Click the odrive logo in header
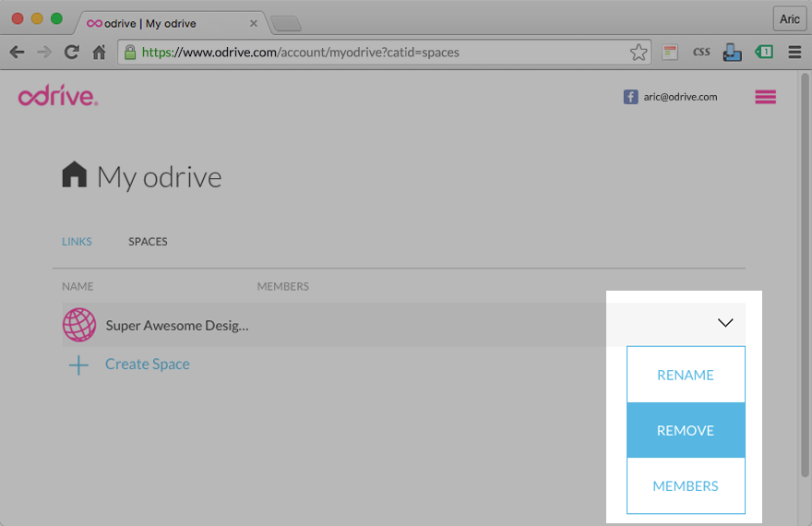This screenshot has width=812, height=526. coord(57,97)
